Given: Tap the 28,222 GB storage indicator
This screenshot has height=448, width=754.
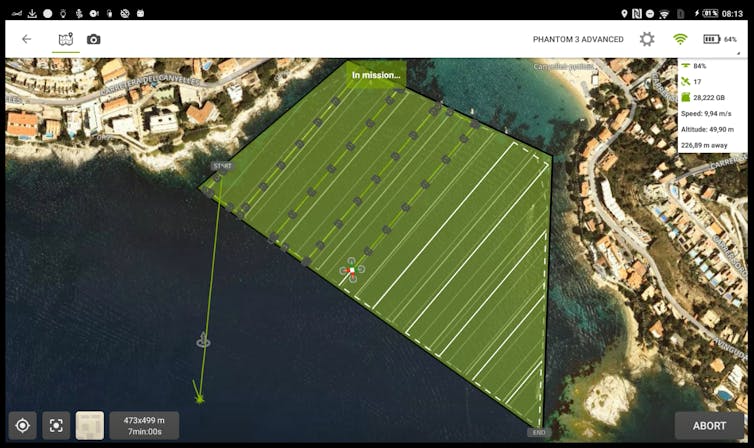Looking at the screenshot, I should coord(711,98).
